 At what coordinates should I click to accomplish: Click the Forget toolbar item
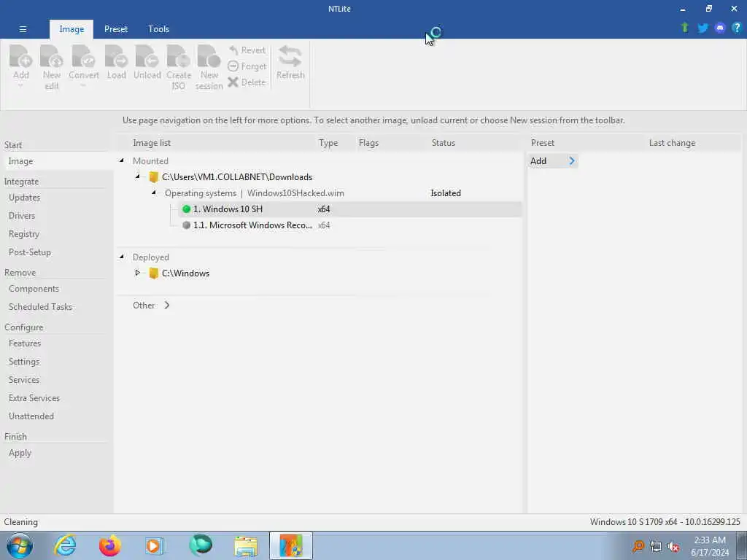click(247, 66)
